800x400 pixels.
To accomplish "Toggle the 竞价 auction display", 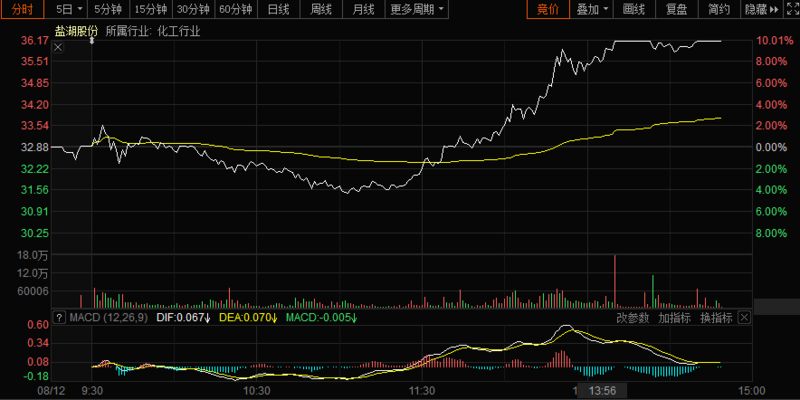I will pos(548,10).
